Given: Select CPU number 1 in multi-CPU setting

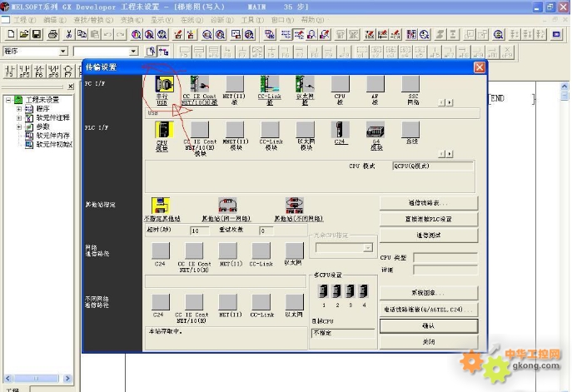Looking at the screenshot, I should 324,291.
